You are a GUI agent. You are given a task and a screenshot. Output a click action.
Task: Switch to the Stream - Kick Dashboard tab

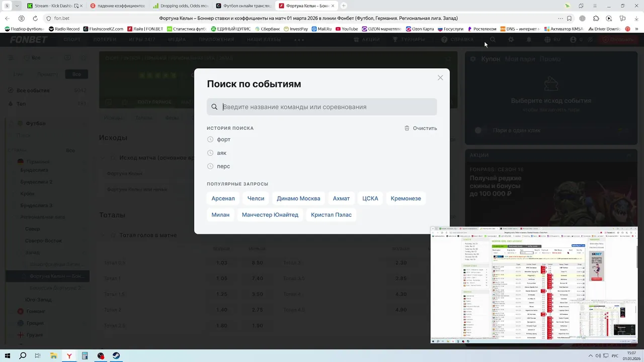click(55, 6)
